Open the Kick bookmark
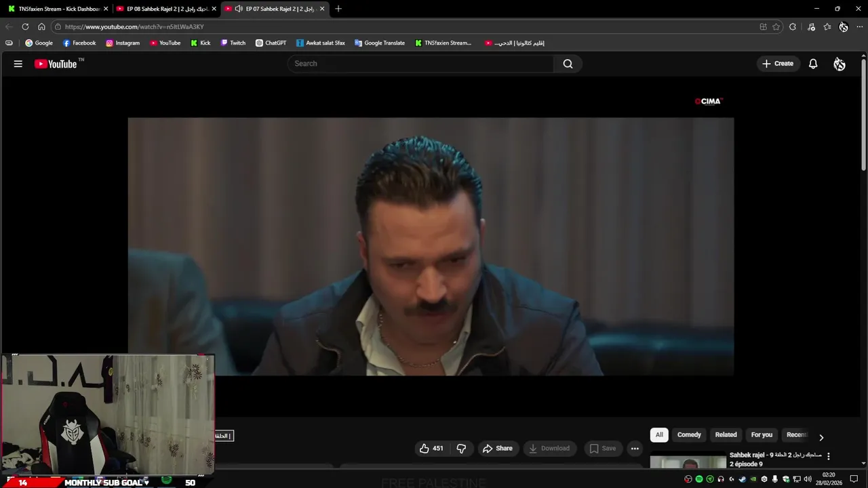 tap(201, 43)
